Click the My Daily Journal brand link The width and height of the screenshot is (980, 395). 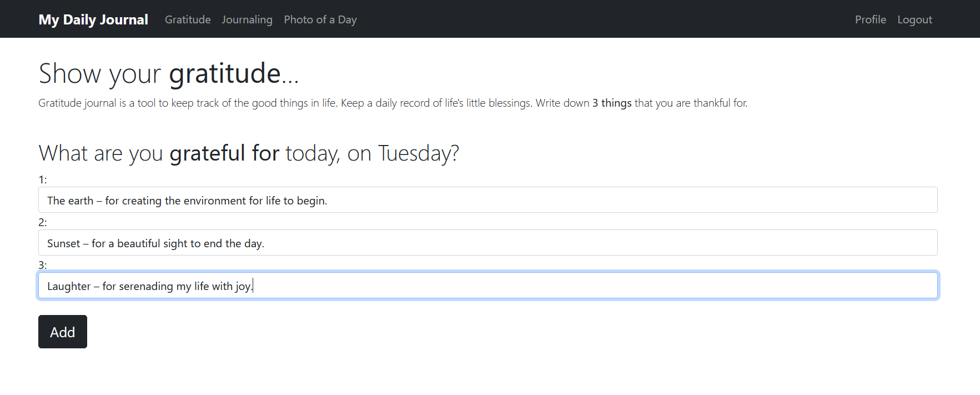tap(93, 19)
